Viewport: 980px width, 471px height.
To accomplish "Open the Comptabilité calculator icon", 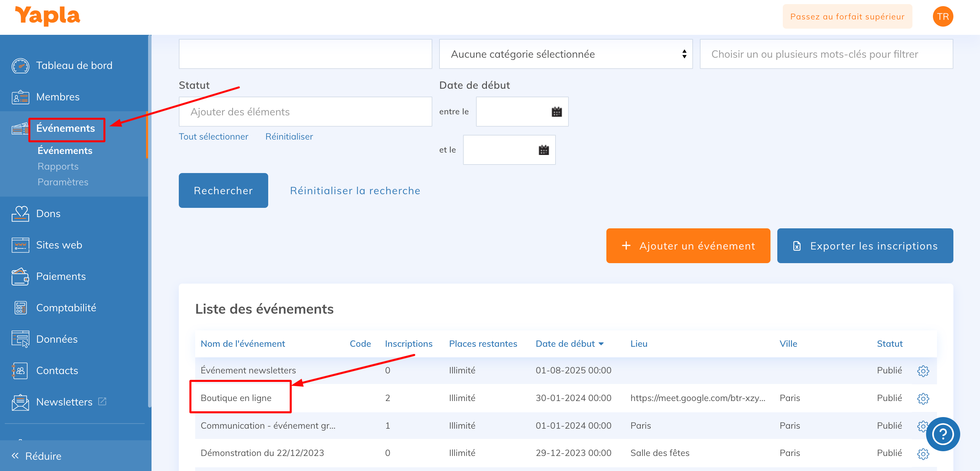I will tap(20, 308).
